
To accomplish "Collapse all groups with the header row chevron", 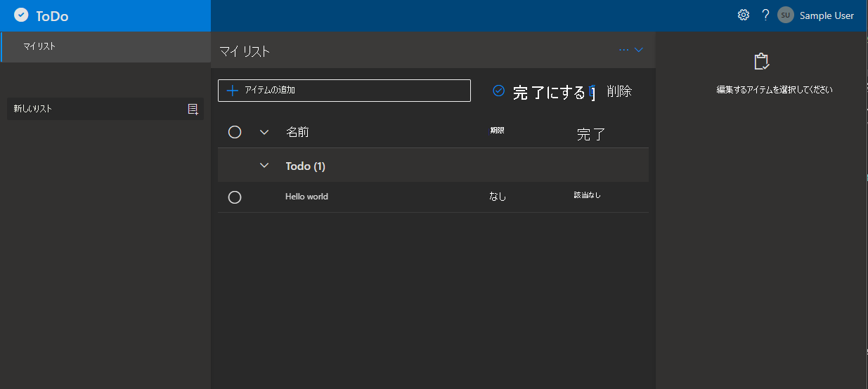I will pyautogui.click(x=264, y=132).
